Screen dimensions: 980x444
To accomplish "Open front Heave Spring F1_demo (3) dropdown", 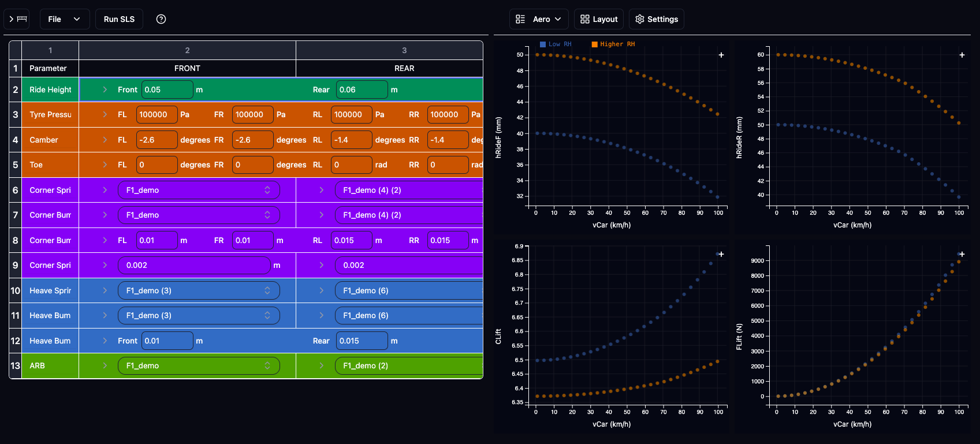I will 199,290.
